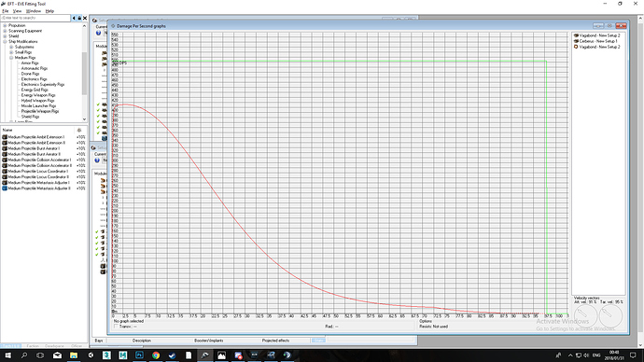Click the blue help icon in lower setup window
This screenshot has height=362, width=644.
97,160
